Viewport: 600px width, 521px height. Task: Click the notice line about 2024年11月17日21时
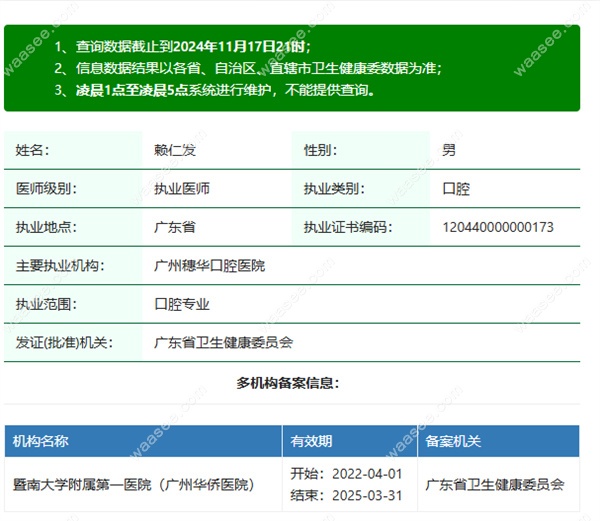pos(182,47)
